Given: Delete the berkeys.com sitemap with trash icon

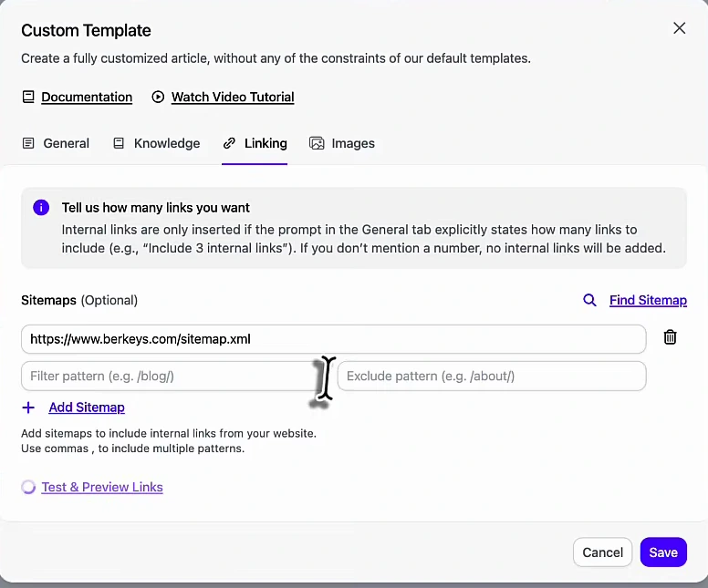Looking at the screenshot, I should pos(670,337).
